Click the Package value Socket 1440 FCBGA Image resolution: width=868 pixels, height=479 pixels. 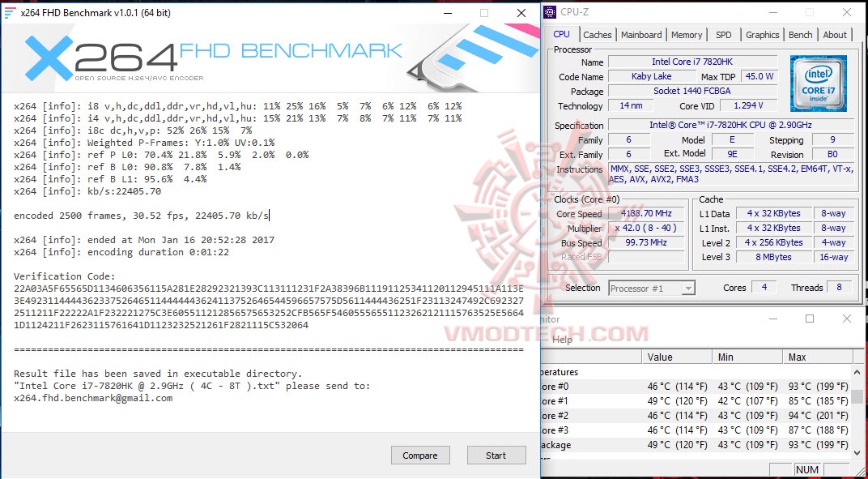point(692,91)
